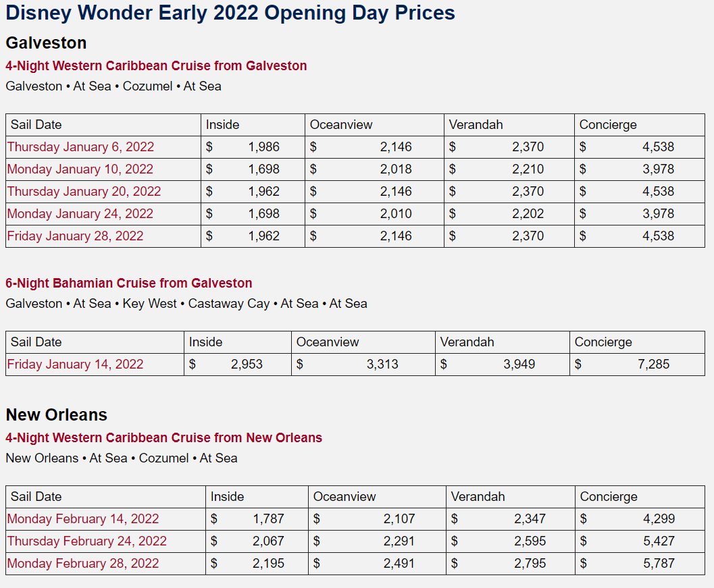Image resolution: width=714 pixels, height=588 pixels.
Task: Open the Thursday January 6, 2022 sailing
Action: point(80,147)
